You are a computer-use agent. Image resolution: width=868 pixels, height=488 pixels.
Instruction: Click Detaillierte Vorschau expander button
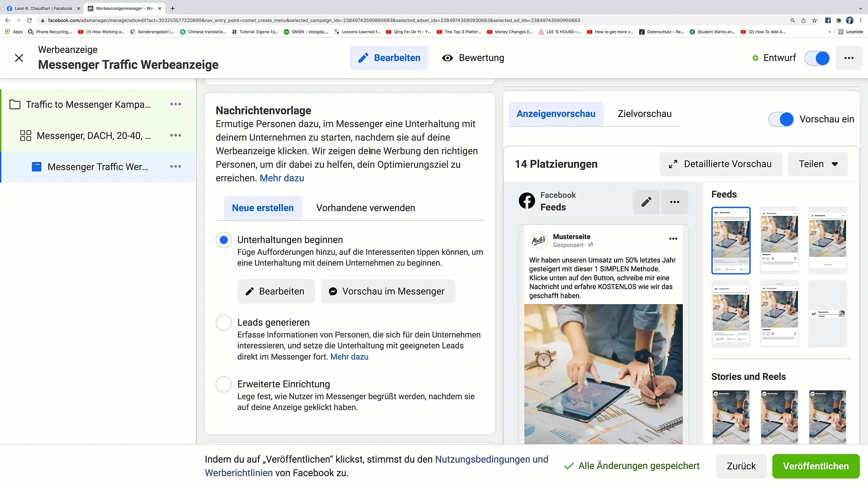click(722, 164)
